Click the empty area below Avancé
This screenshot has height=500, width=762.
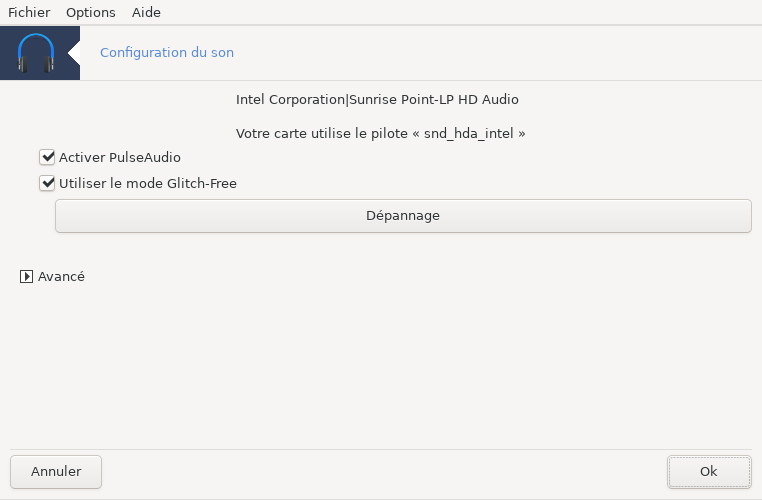(380, 370)
